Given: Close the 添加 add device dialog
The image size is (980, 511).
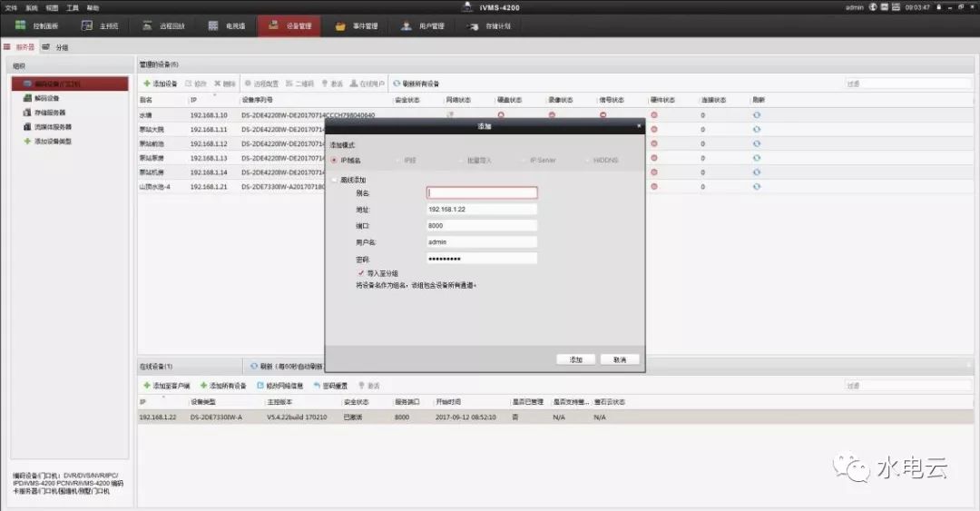Looking at the screenshot, I should click(x=638, y=126).
